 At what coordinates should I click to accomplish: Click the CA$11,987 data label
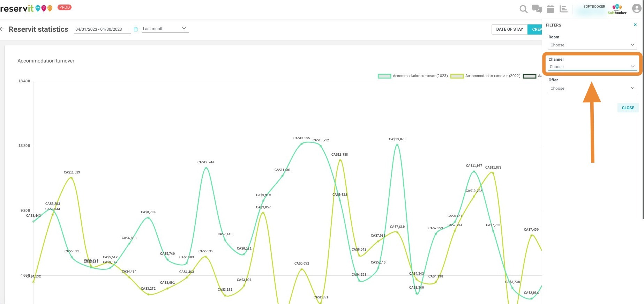click(x=474, y=166)
